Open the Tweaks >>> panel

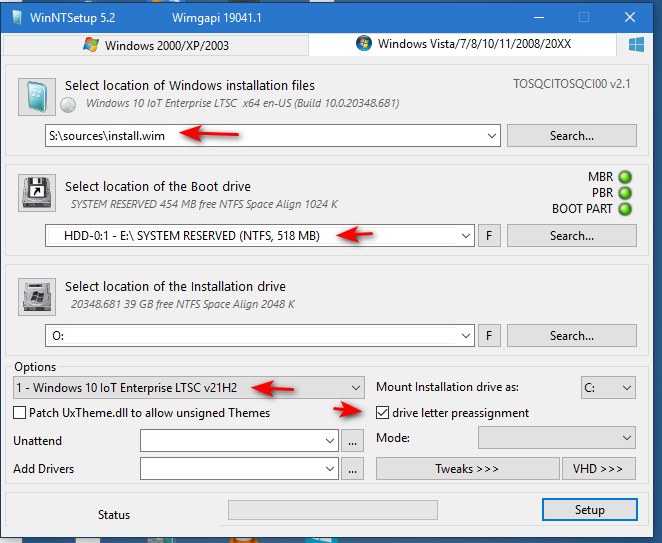[467, 469]
